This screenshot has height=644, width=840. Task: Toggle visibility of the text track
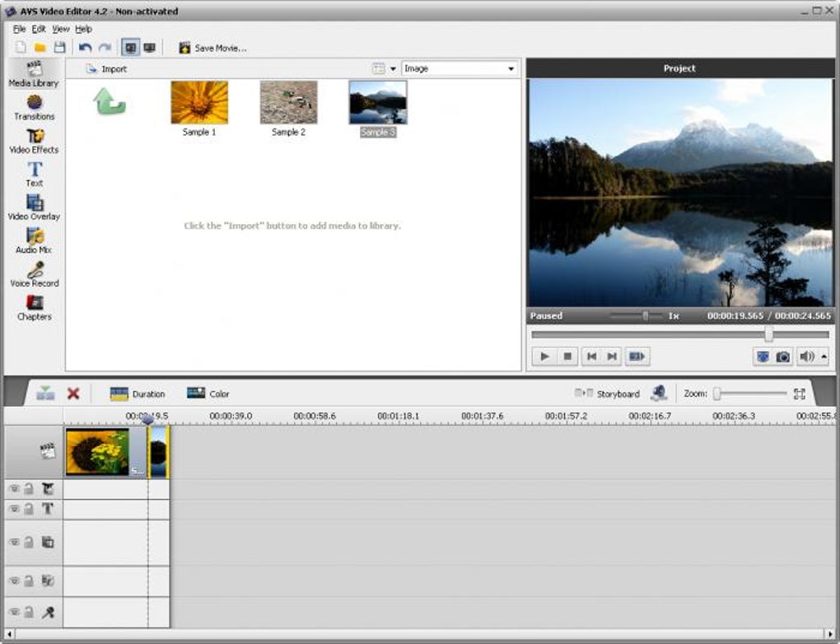(14, 510)
